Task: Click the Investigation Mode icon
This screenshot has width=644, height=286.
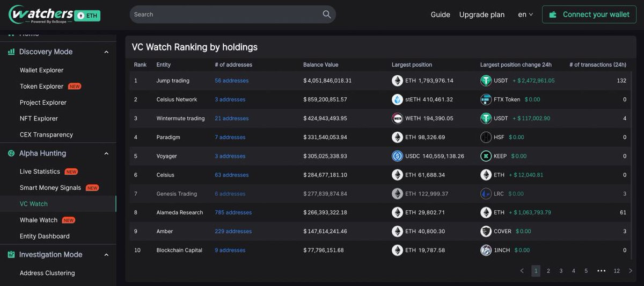Action: click(x=11, y=255)
